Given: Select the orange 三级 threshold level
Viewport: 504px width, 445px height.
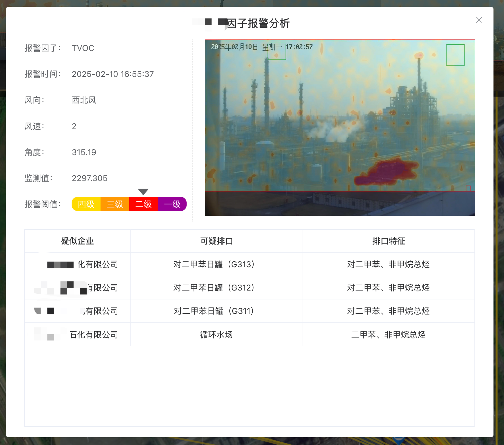Looking at the screenshot, I should click(115, 204).
